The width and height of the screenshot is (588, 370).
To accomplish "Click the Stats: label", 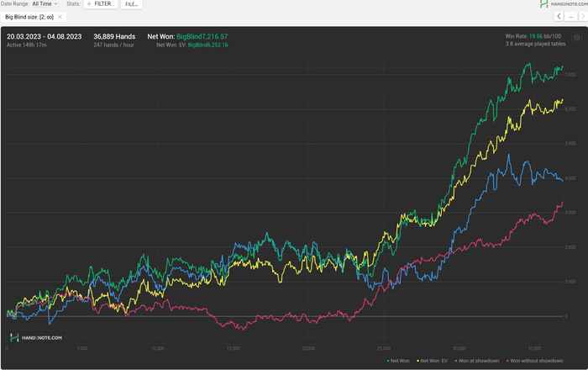I will pos(73,3).
